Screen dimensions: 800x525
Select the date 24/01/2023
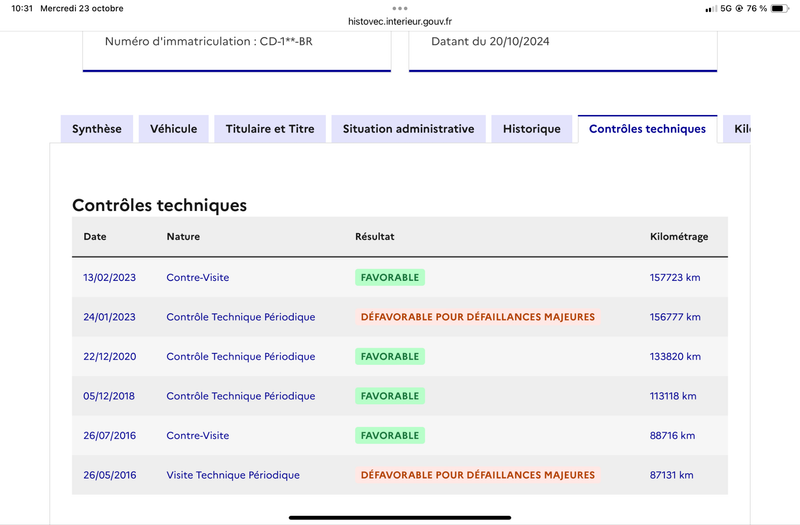pyautogui.click(x=110, y=317)
